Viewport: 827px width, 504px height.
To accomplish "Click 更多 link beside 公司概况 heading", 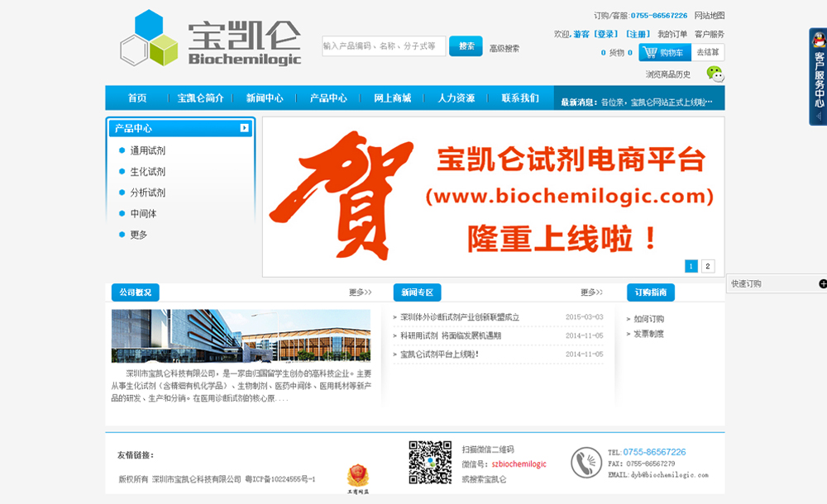I will (x=360, y=292).
